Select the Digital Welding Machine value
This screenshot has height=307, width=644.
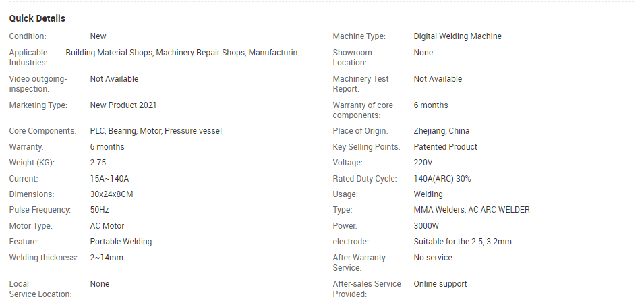click(457, 36)
